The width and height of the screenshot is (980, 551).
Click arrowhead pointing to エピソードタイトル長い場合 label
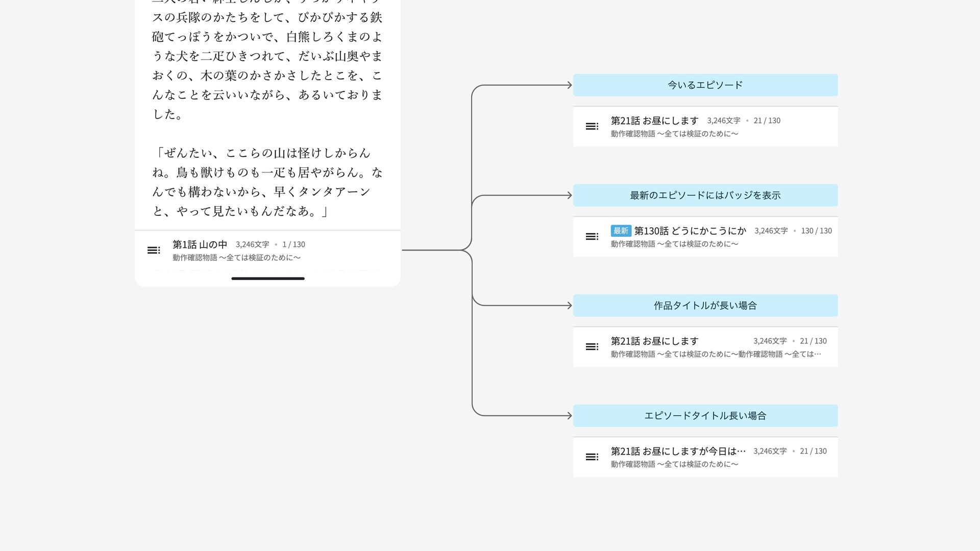point(569,416)
